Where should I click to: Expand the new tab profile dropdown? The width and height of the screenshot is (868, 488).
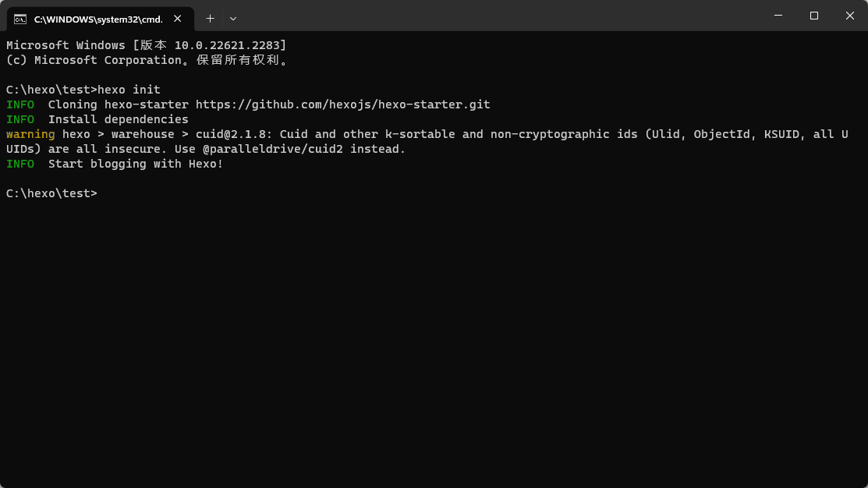coord(233,18)
